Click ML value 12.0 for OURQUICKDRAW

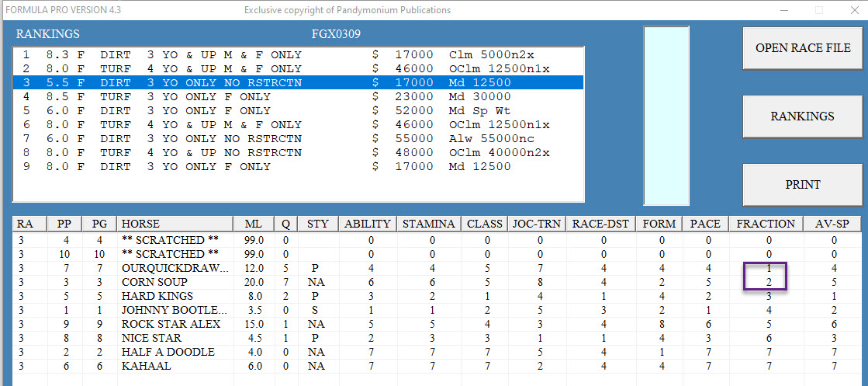(254, 269)
